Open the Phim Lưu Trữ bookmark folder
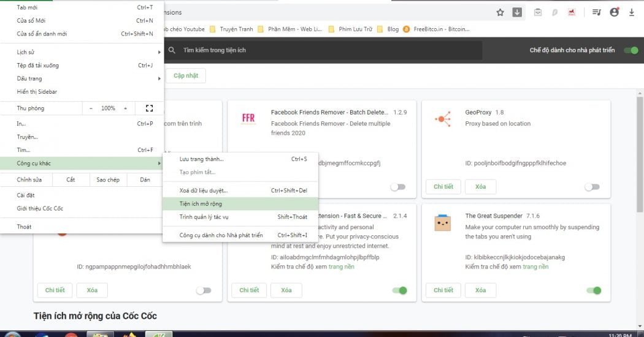This screenshot has width=644, height=337. point(350,29)
